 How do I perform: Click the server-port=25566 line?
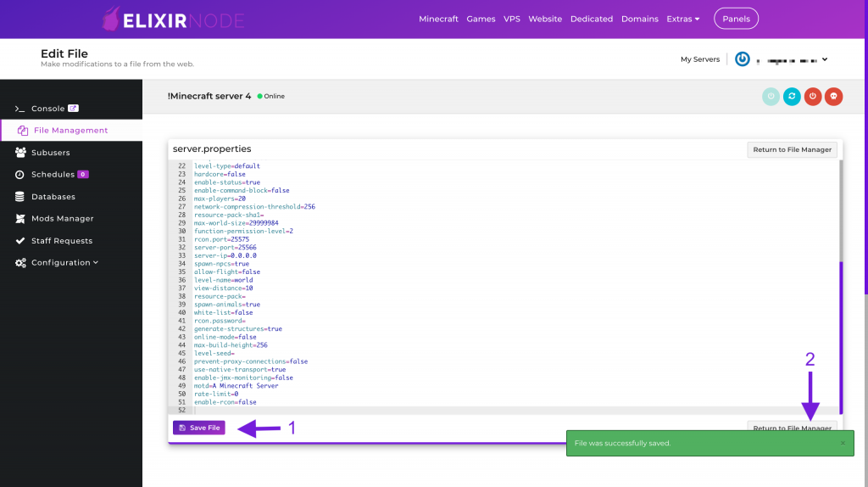pos(225,248)
